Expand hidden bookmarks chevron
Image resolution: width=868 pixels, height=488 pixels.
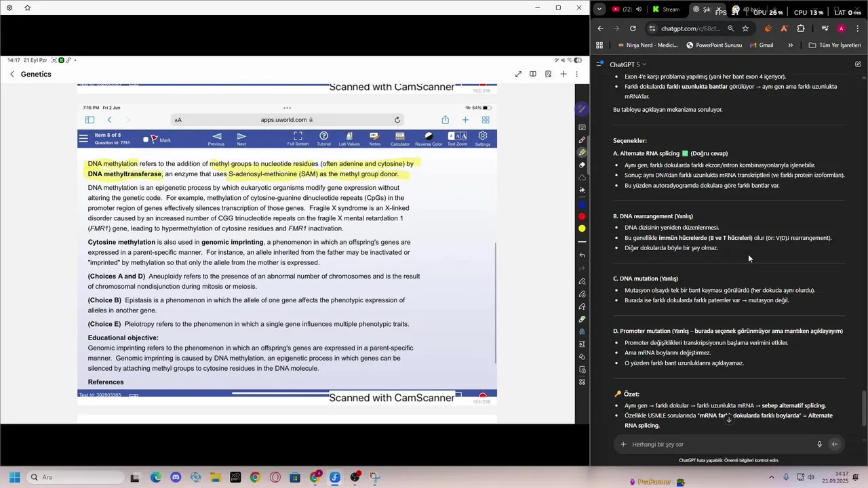791,45
